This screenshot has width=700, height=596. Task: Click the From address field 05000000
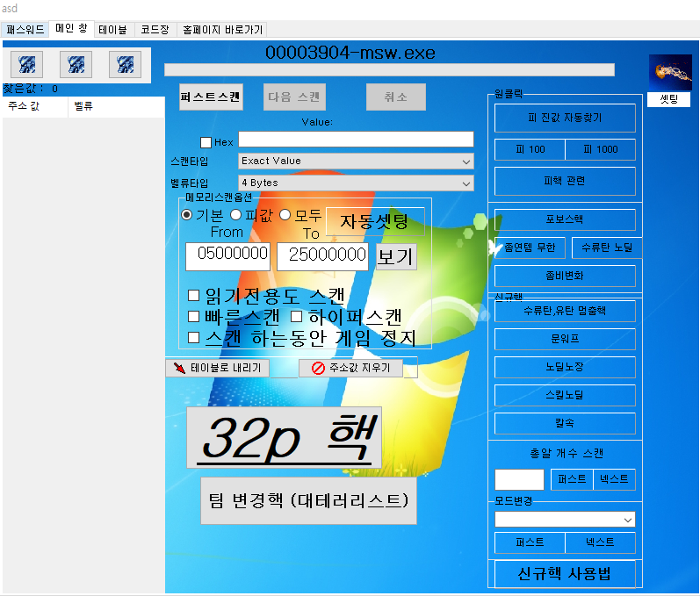pos(228,256)
